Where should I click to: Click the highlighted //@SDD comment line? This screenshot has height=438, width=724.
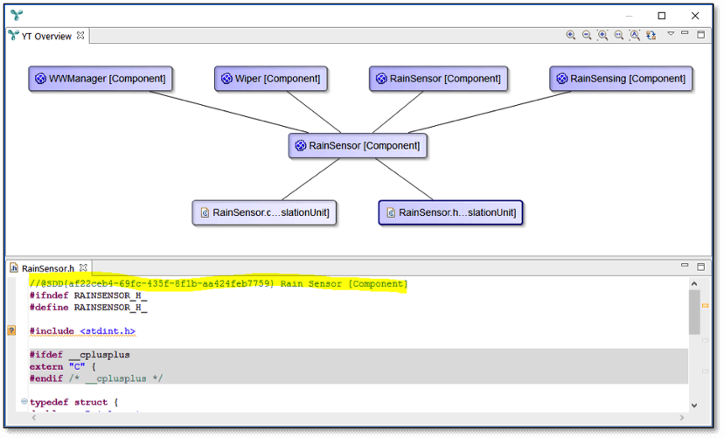218,284
